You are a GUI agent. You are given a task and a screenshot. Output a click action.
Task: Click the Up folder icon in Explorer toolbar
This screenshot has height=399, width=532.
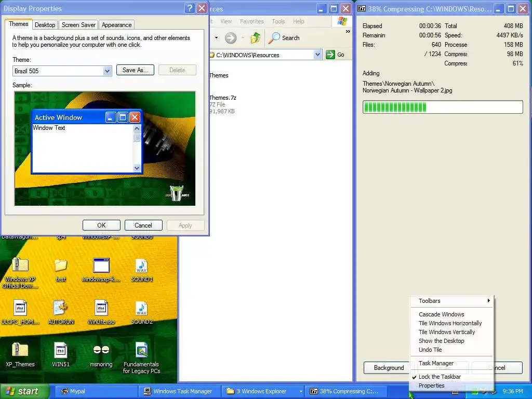pyautogui.click(x=256, y=37)
